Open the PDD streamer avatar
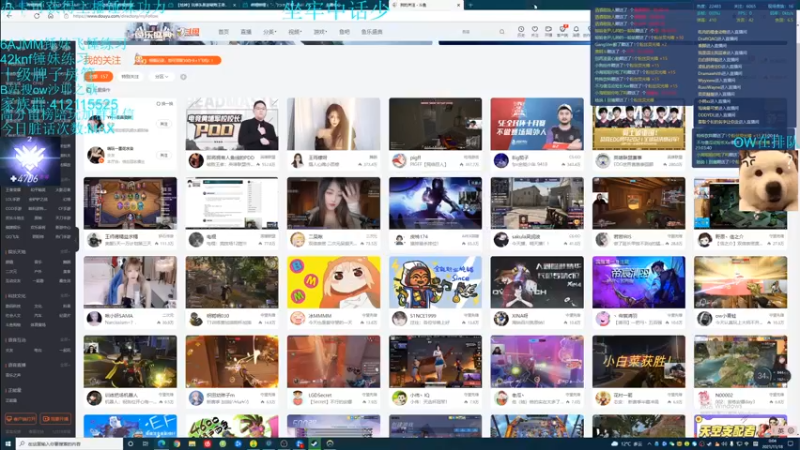The width and height of the screenshot is (800, 450). point(195,161)
